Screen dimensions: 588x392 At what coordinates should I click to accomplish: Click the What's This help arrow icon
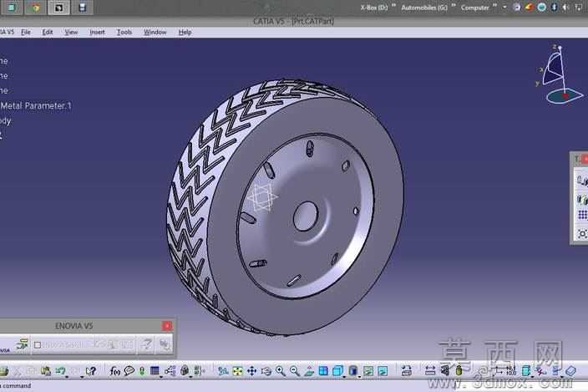(91, 371)
